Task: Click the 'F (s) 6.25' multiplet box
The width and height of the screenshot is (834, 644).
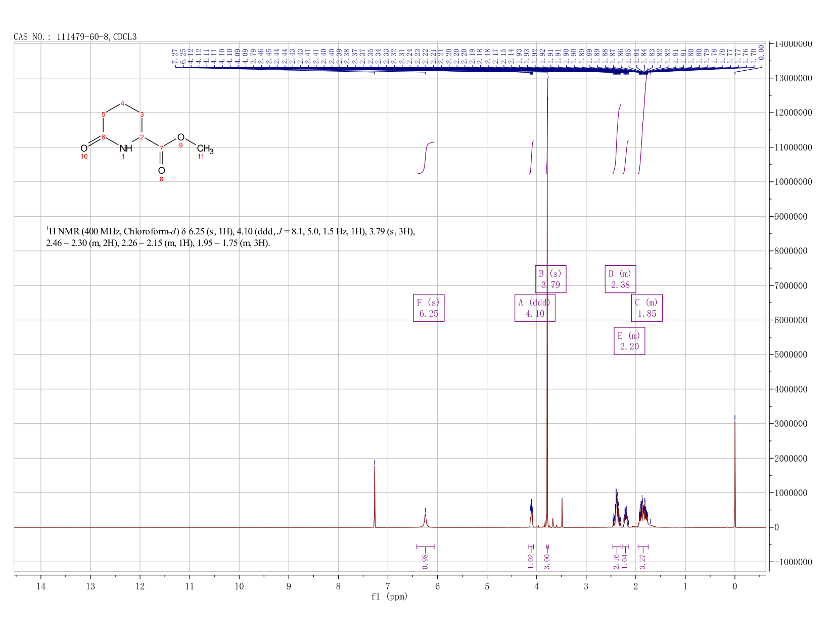Action: 429,308
